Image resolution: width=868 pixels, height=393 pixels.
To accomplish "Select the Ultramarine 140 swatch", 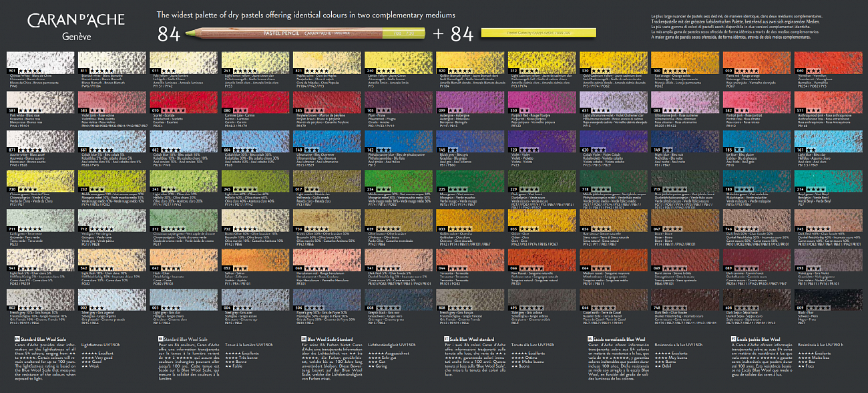I will tap(328, 141).
